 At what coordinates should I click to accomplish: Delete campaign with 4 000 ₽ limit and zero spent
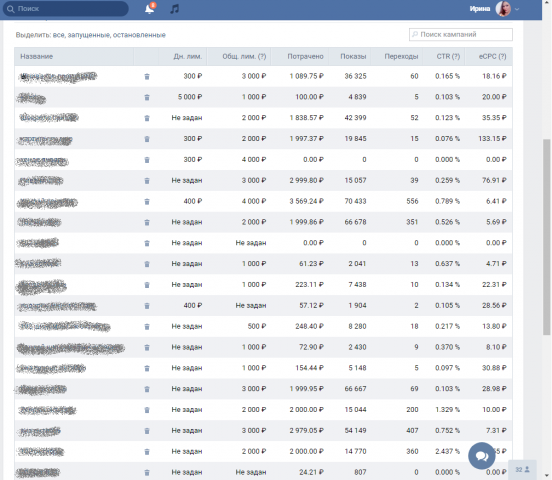point(147,160)
